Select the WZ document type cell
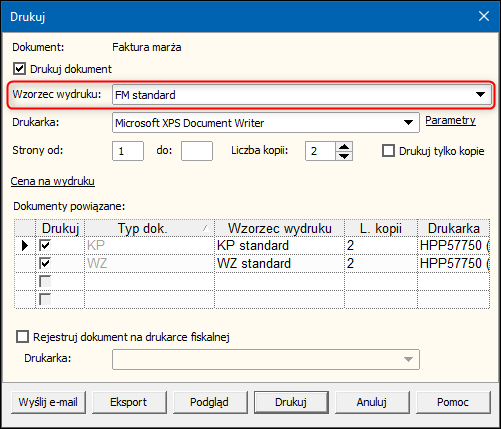Image resolution: width=501 pixels, height=429 pixels. tap(149, 264)
